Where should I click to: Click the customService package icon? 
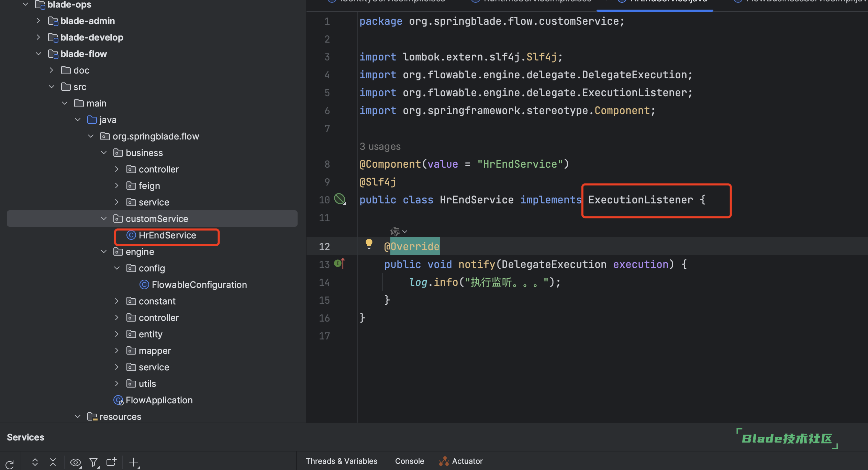pos(118,219)
